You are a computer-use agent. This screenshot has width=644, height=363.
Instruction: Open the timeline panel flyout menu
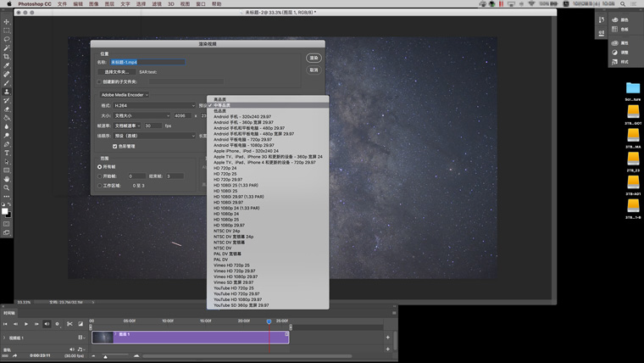394,313
